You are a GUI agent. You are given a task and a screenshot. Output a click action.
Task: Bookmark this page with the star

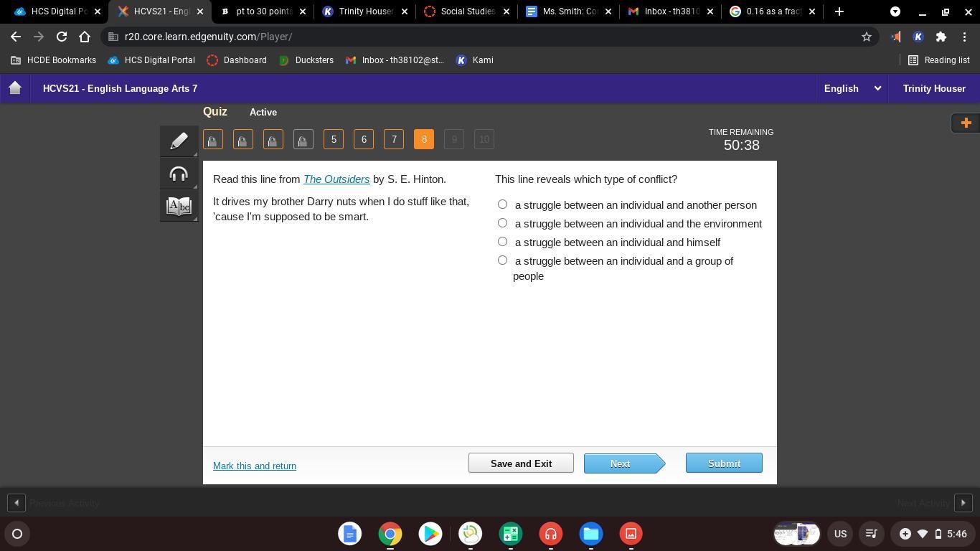click(x=866, y=37)
